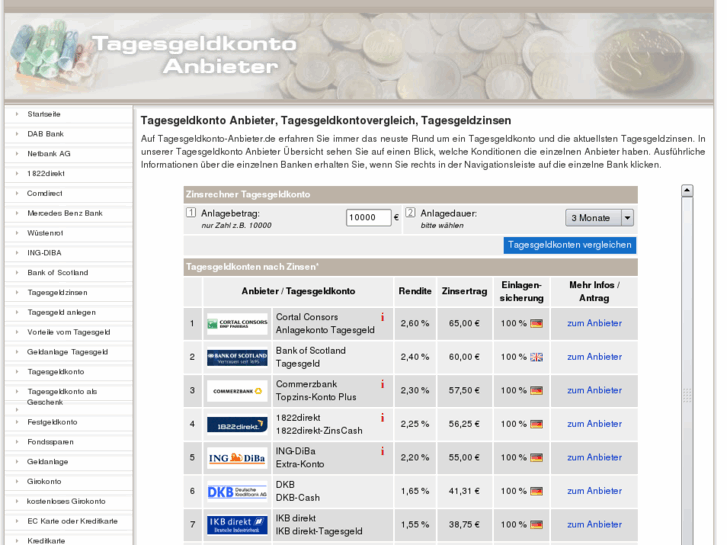Open zum Anbieter link for IKB direkt
Screen dimensions: 727x545
594,524
